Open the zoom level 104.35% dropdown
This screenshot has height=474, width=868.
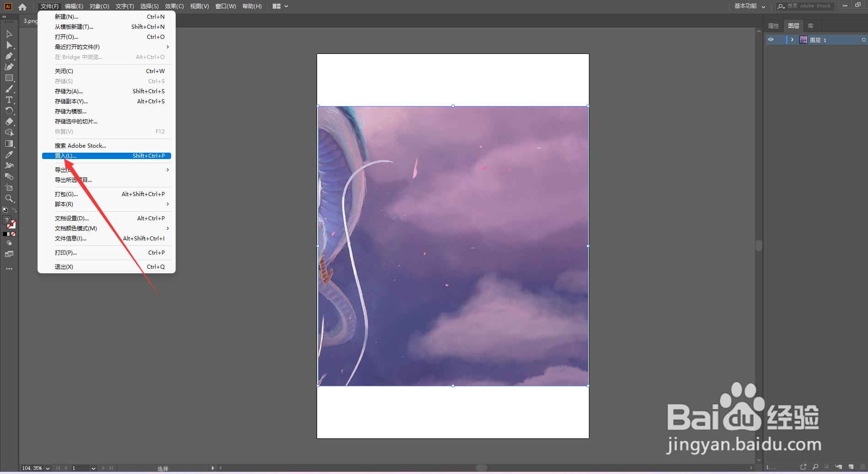pyautogui.click(x=48, y=469)
